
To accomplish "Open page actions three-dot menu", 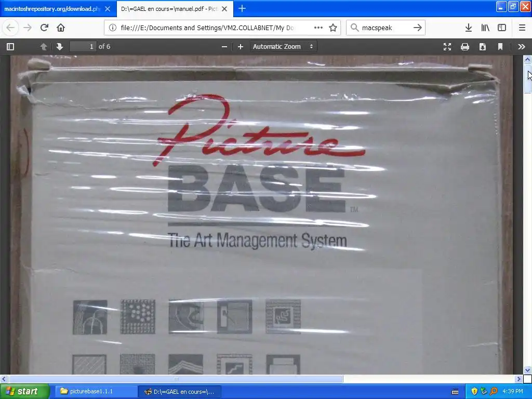I will click(x=318, y=28).
